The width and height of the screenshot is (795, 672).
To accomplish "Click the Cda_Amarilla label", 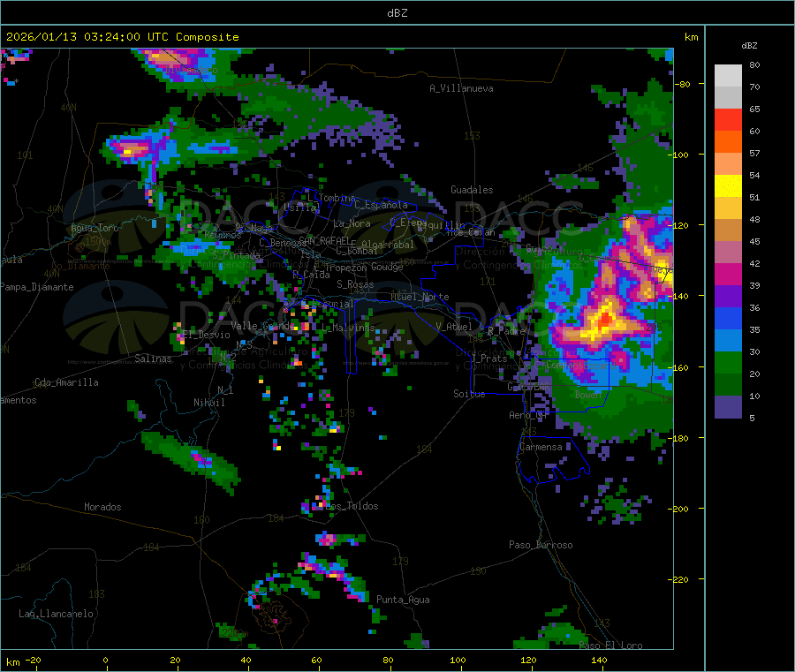I will pyautogui.click(x=66, y=382).
